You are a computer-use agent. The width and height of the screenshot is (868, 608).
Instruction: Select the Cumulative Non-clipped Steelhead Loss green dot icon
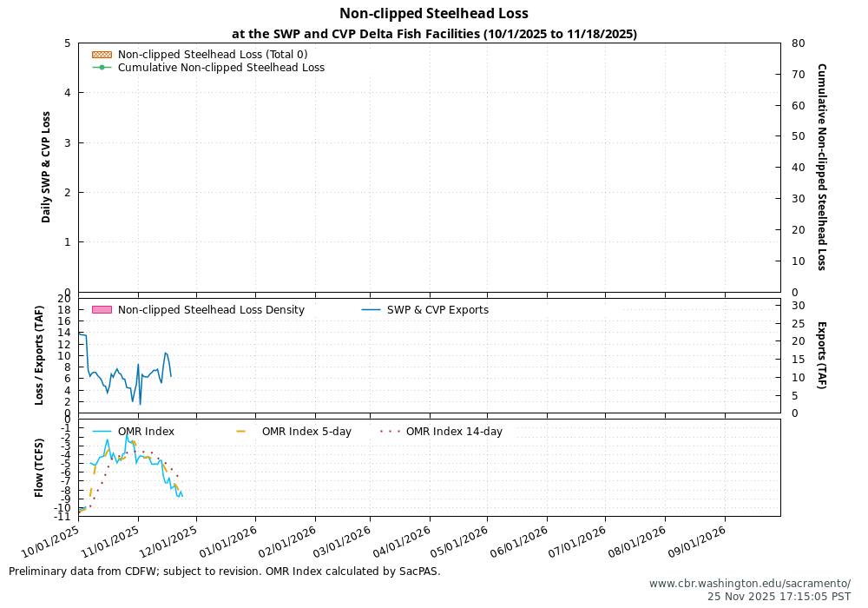point(102,67)
